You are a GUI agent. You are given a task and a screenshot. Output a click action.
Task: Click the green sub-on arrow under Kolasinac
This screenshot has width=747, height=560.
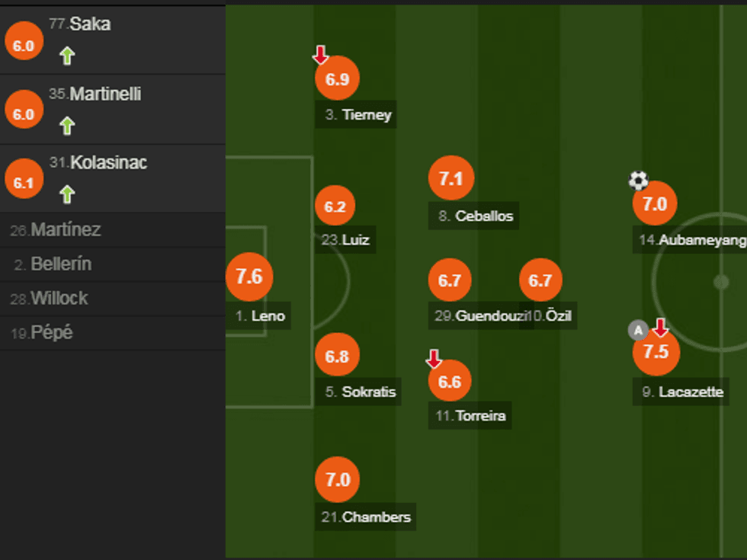67,194
